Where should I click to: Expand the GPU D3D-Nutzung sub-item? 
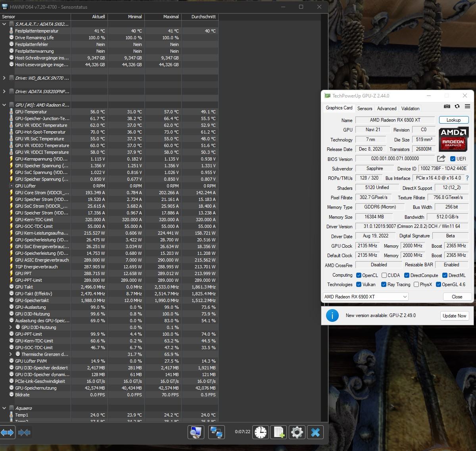tap(11, 327)
